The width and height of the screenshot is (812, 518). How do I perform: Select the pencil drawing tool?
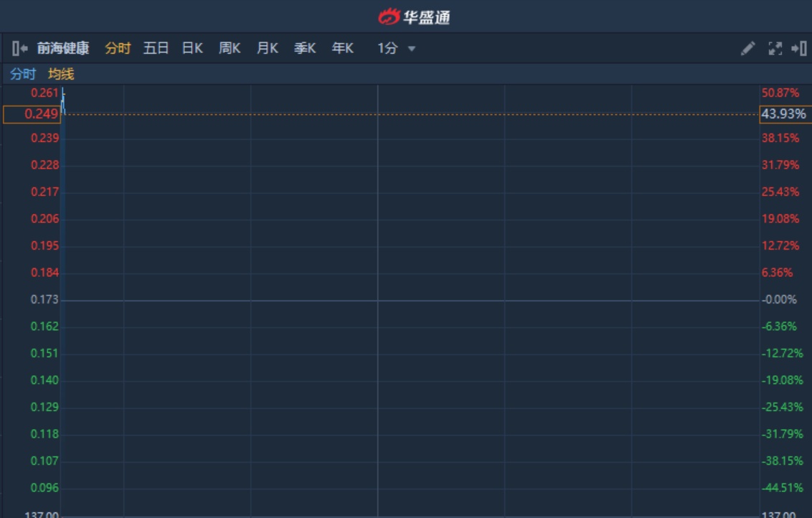(747, 49)
